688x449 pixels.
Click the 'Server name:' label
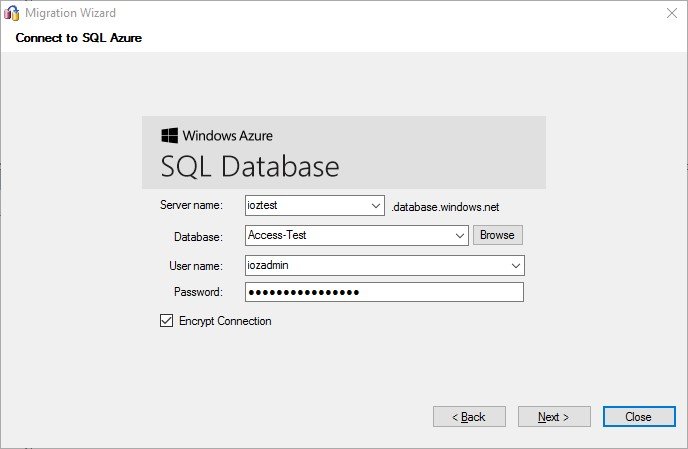[191, 205]
